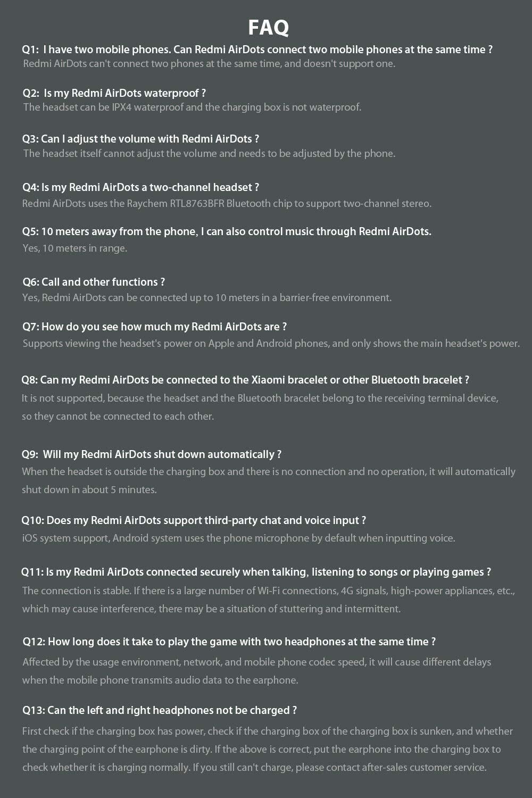532x798 pixels.
Task: Select Q11 about secure connection
Action: (x=256, y=572)
